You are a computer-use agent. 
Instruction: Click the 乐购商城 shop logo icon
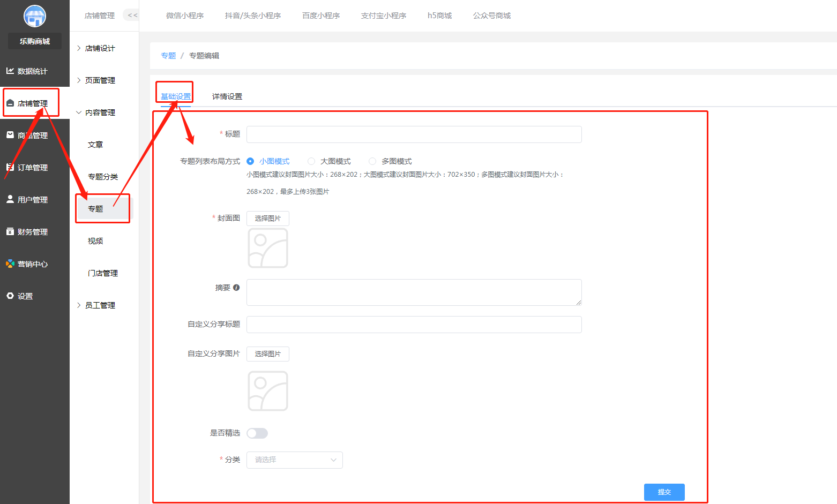[x=35, y=16]
